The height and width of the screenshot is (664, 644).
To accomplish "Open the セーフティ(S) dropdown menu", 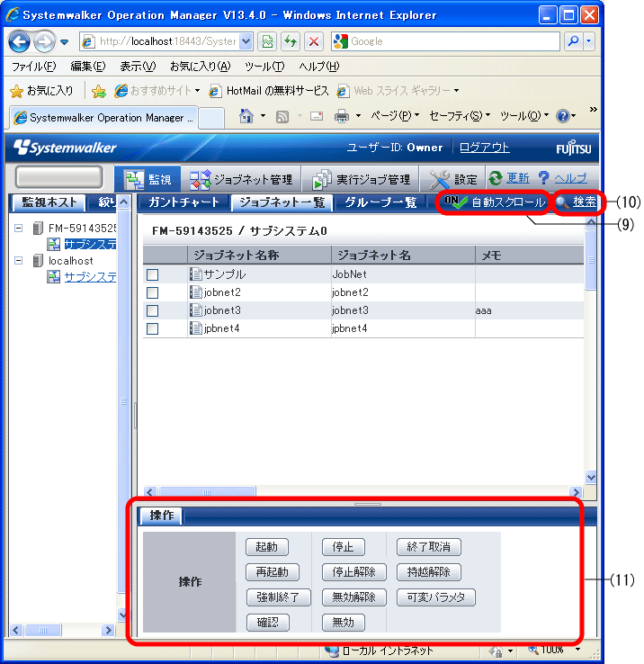I will pos(460,115).
